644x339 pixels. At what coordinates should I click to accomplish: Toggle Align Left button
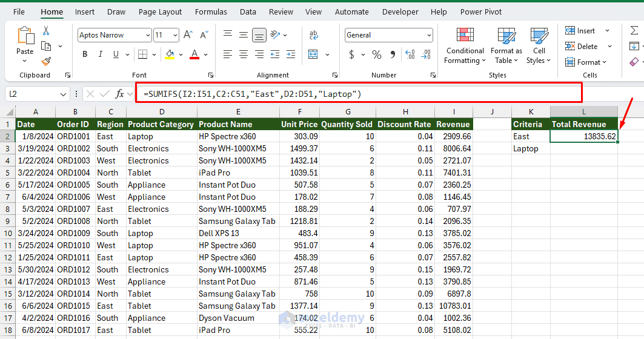(x=228, y=54)
